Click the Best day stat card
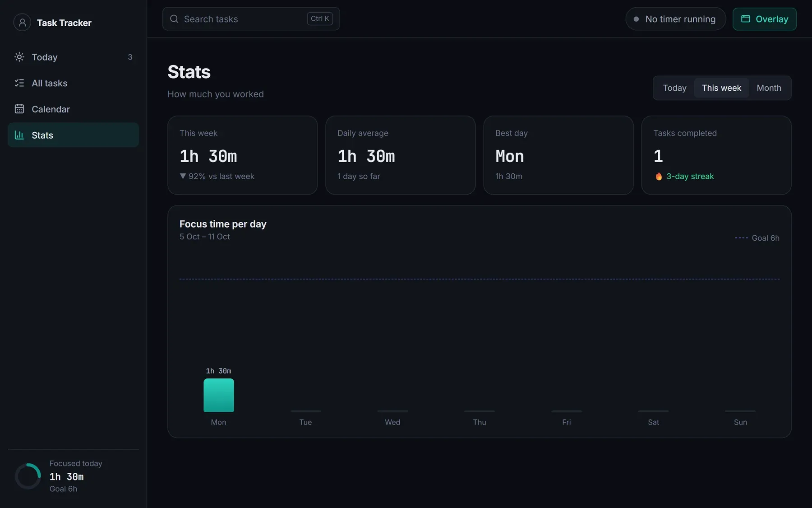Image resolution: width=812 pixels, height=508 pixels. click(x=558, y=155)
